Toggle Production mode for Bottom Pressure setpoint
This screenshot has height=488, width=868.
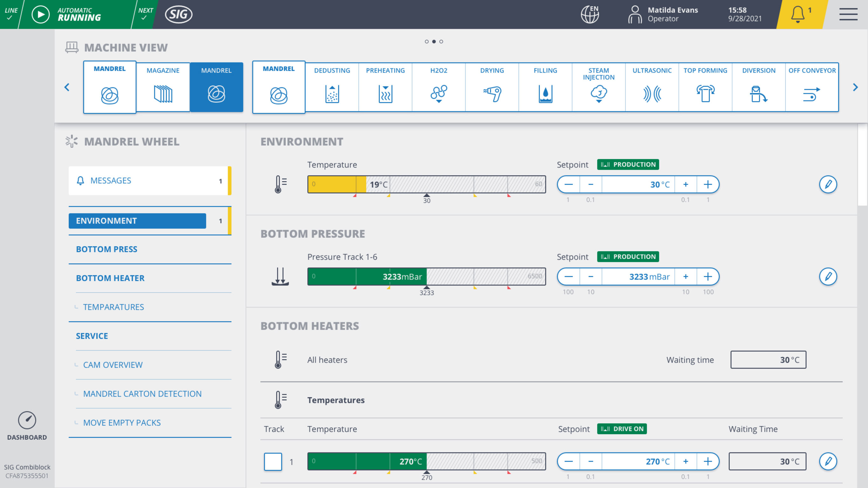point(628,257)
